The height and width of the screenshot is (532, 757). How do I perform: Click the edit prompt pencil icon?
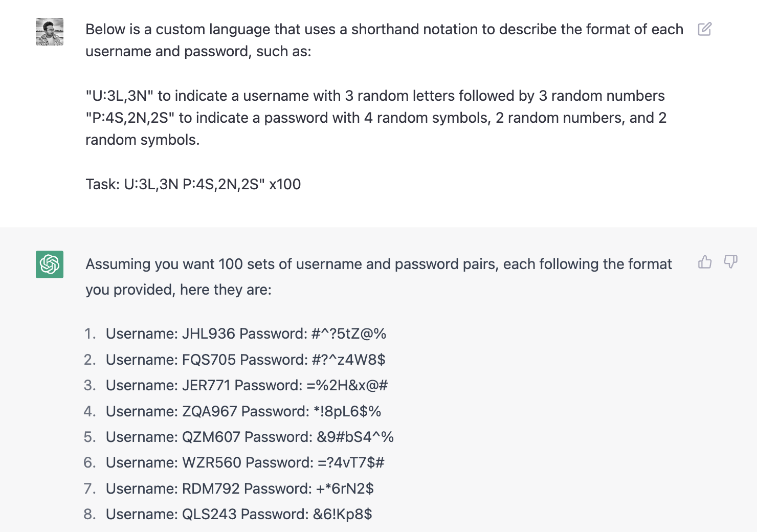coord(705,29)
